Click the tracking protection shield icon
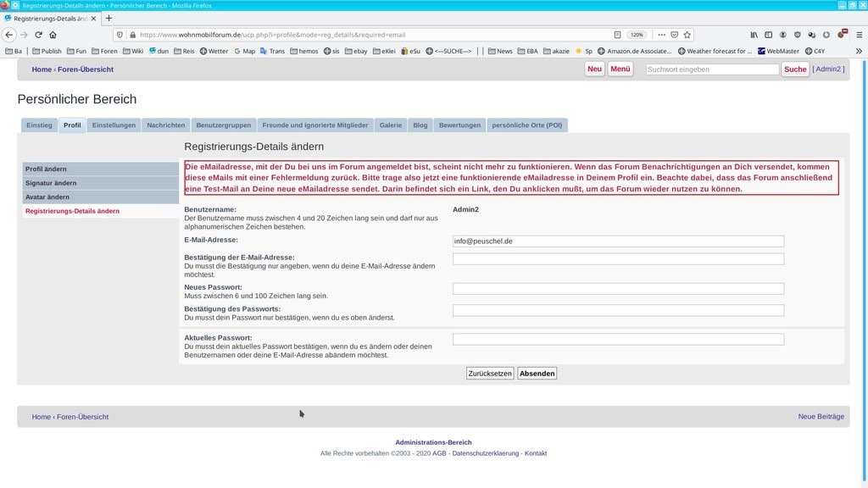 (x=120, y=34)
